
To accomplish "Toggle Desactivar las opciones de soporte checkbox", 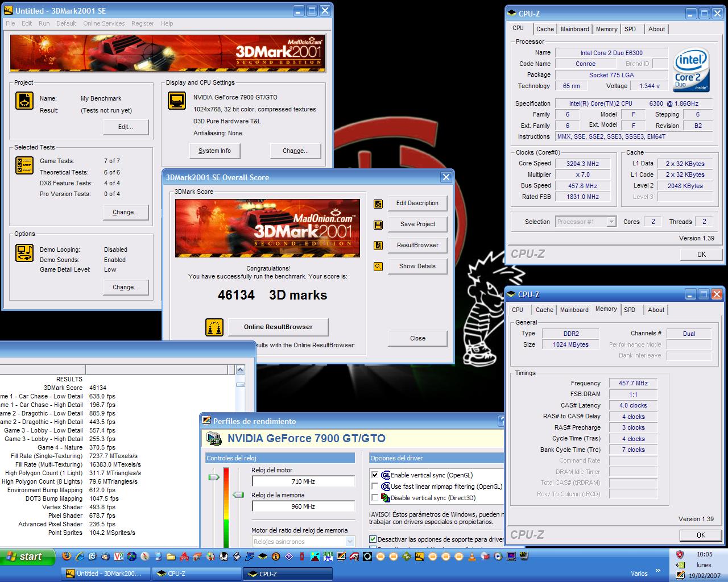I will (373, 539).
